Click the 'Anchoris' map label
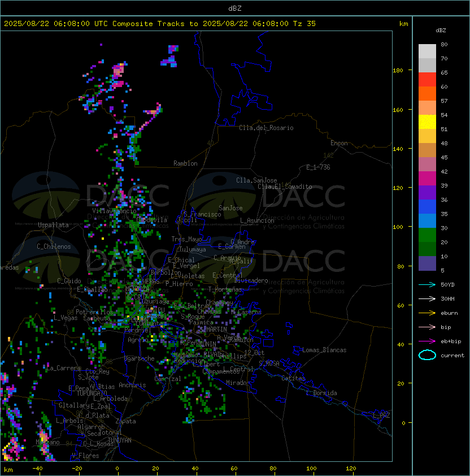 coord(132,385)
